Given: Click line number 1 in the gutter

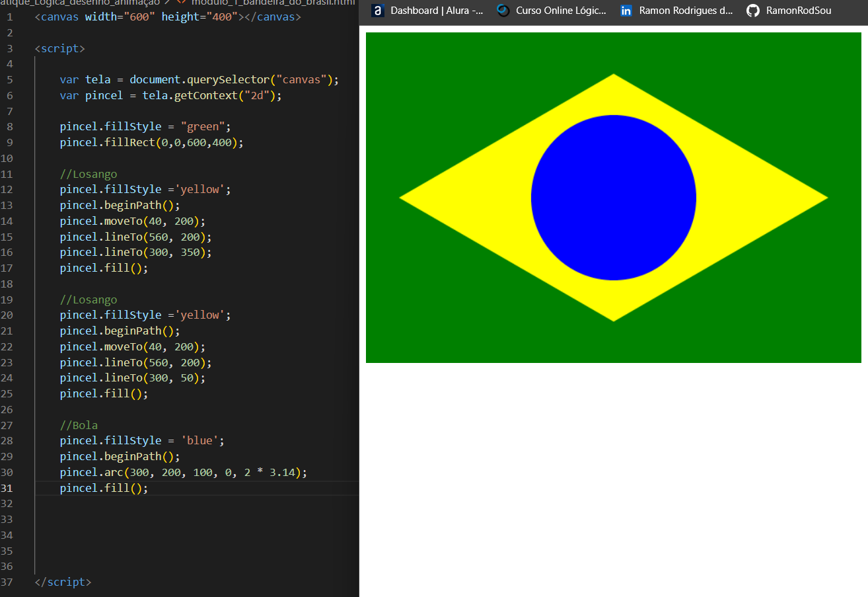Looking at the screenshot, I should (x=9, y=16).
